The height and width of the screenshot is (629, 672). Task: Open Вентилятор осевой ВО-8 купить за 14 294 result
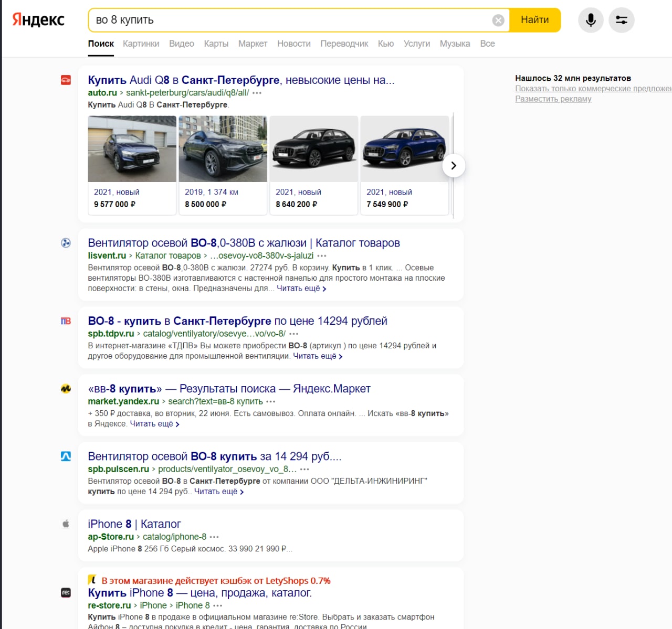point(215,456)
